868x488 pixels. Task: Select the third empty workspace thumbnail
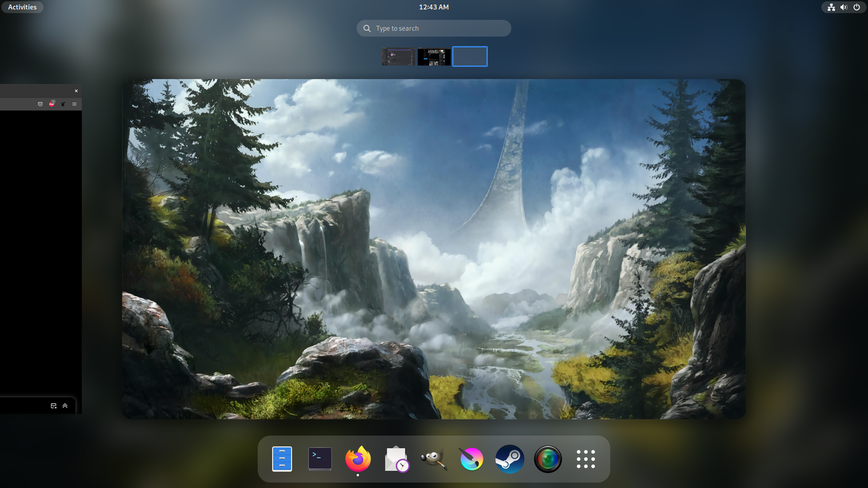coord(470,56)
